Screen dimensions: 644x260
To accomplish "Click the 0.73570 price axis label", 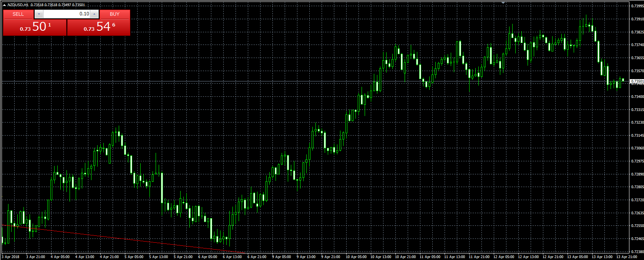I will point(637,71).
